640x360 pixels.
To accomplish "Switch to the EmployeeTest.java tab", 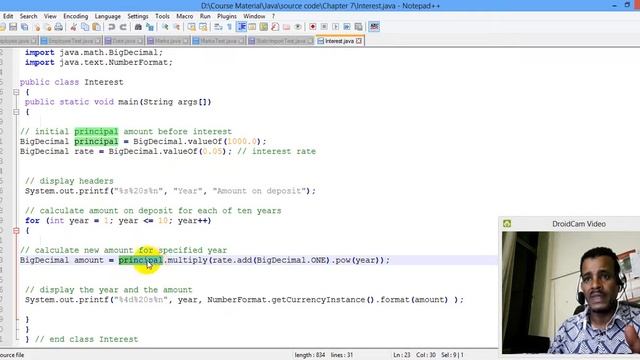I will click(x=71, y=41).
